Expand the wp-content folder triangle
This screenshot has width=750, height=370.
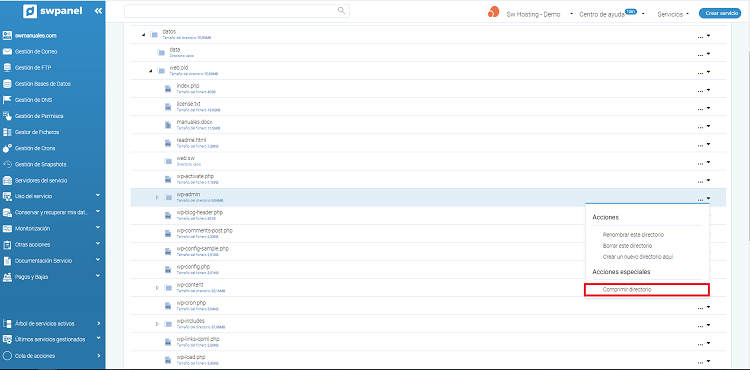[x=157, y=288]
